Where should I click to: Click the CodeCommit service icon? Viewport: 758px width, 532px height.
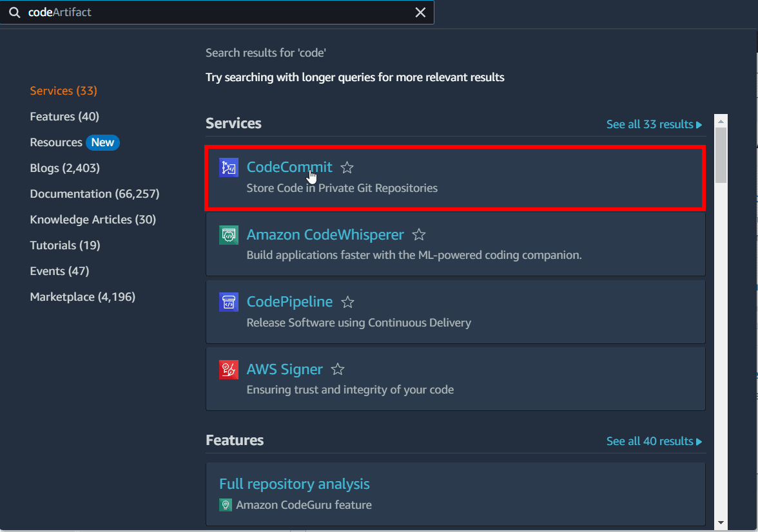pyautogui.click(x=229, y=167)
